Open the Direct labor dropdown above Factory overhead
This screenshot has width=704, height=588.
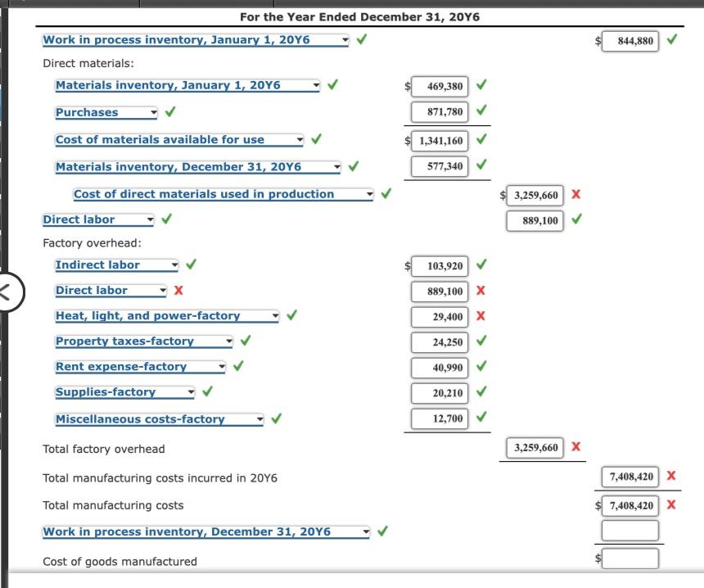(98, 219)
